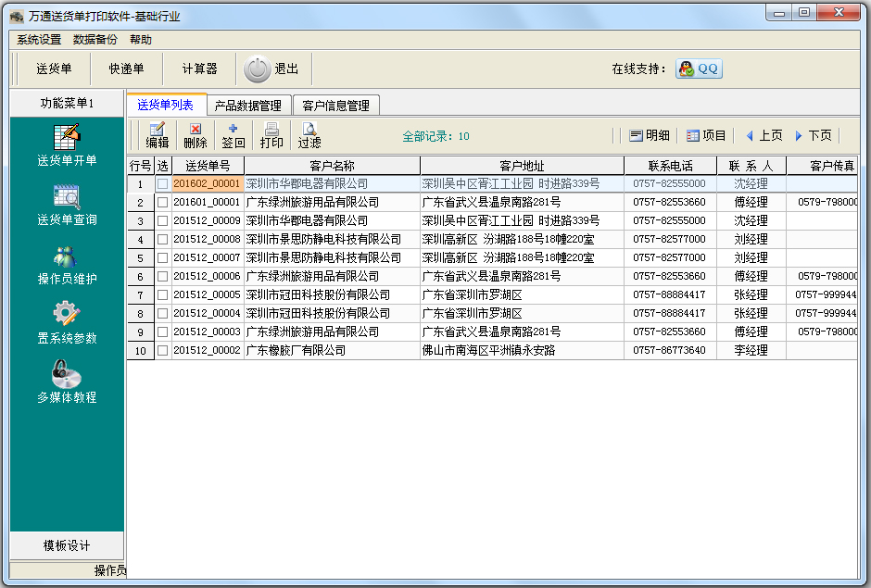This screenshot has height=588, width=871.
Task: Select the 编辑 (Edit) toolbar icon
Action: pyautogui.click(x=156, y=135)
